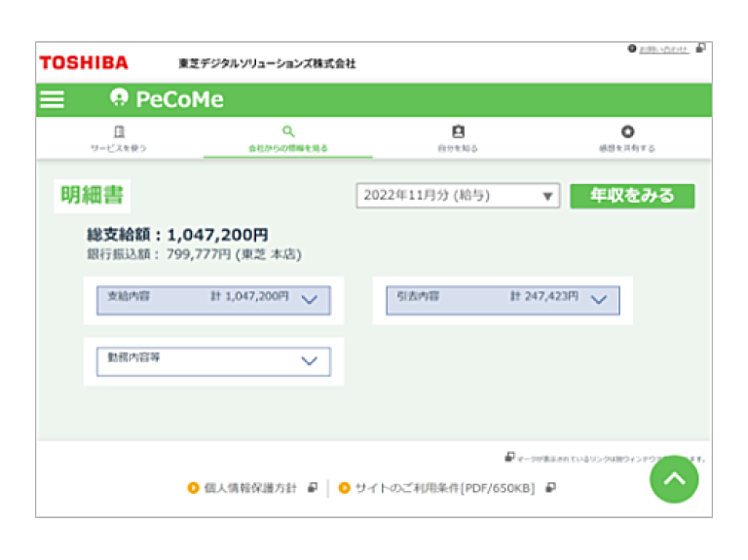Image resolution: width=748 pixels, height=560 pixels.
Task: Click the お問い合わせ link at top right
Action: pos(664,49)
